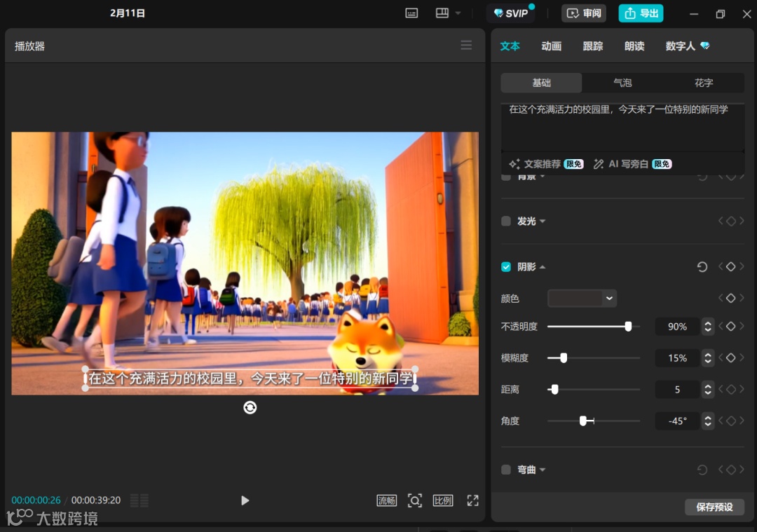Enter fullscreen preview mode
The height and width of the screenshot is (532, 757).
[472, 500]
